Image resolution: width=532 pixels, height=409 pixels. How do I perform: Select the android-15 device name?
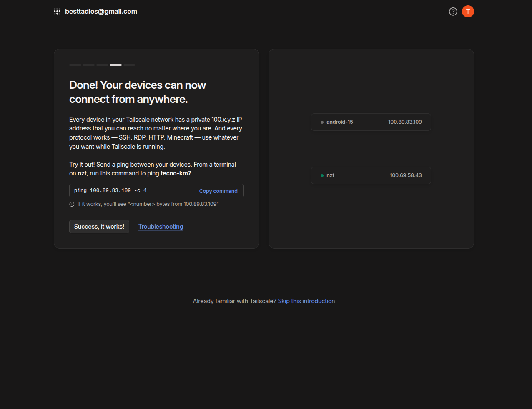pos(339,122)
